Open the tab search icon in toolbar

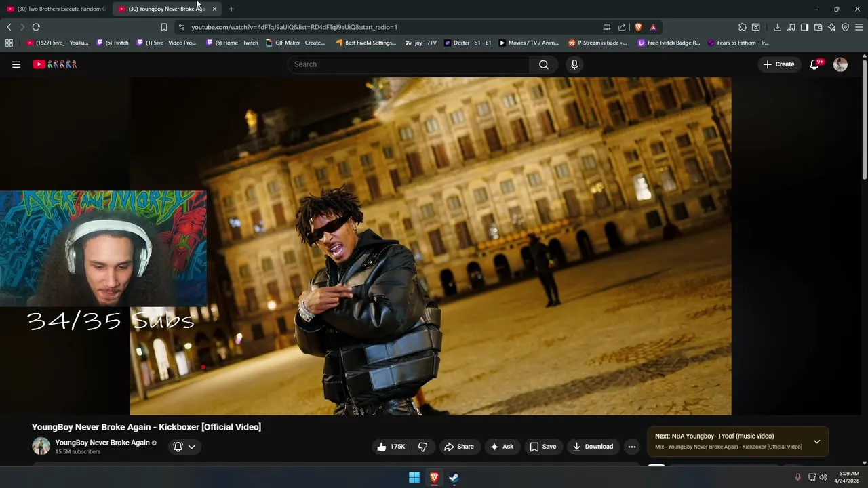pyautogui.click(x=755, y=27)
